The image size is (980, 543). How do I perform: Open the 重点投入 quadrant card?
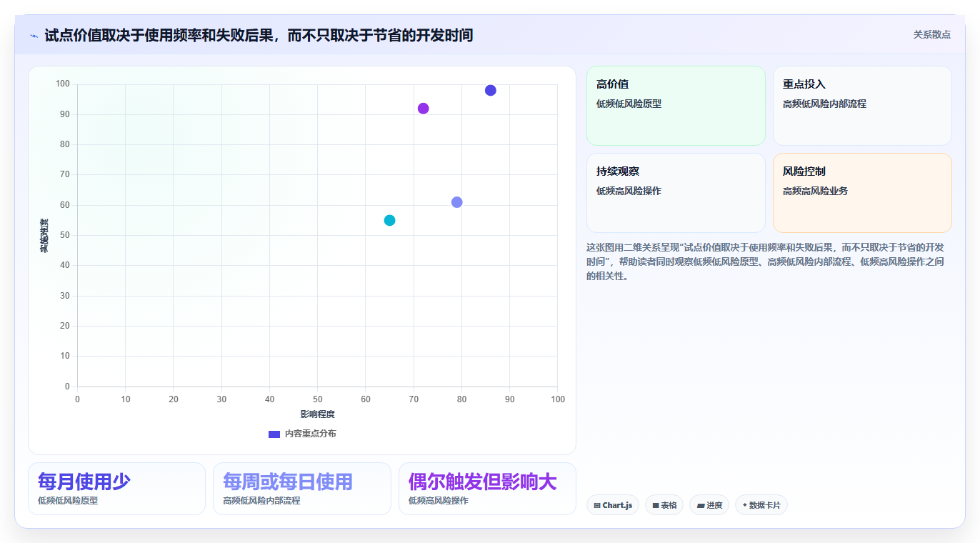[x=862, y=106]
